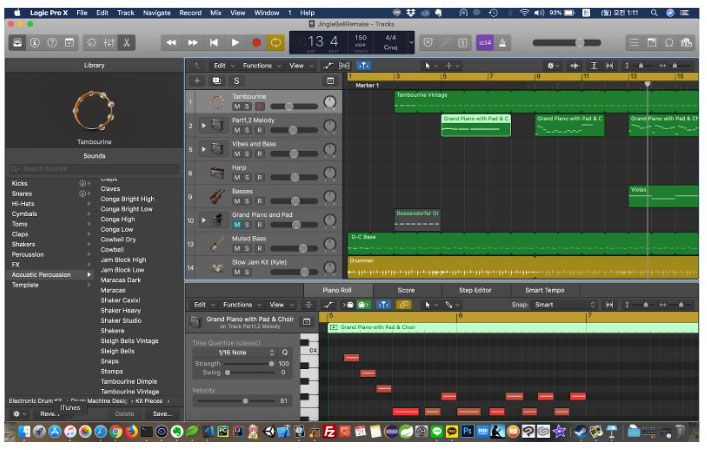The height and width of the screenshot is (450, 707).
Task: Unmute the Grand Piano and Pad track
Action: pyautogui.click(x=237, y=225)
